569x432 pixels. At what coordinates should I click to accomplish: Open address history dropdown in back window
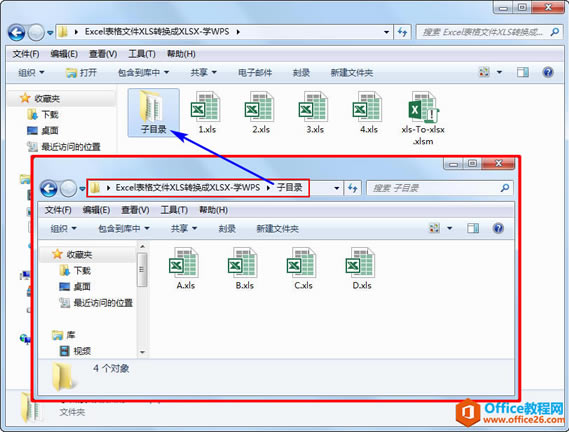(x=386, y=32)
